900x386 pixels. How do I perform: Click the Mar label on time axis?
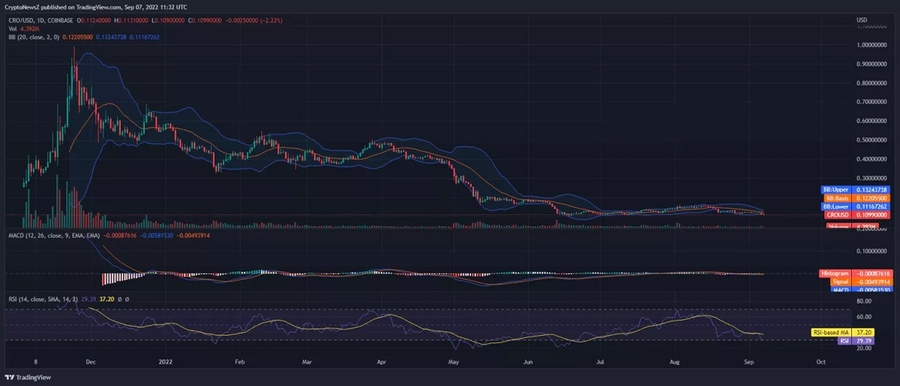click(308, 363)
